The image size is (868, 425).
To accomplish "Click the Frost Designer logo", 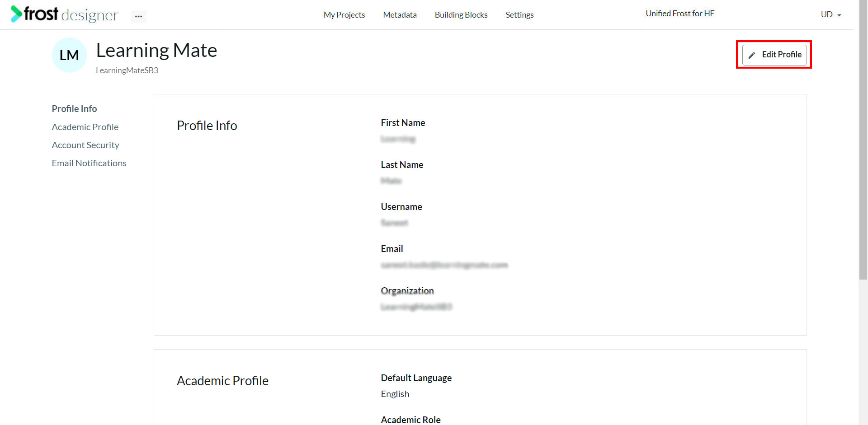I will (65, 14).
